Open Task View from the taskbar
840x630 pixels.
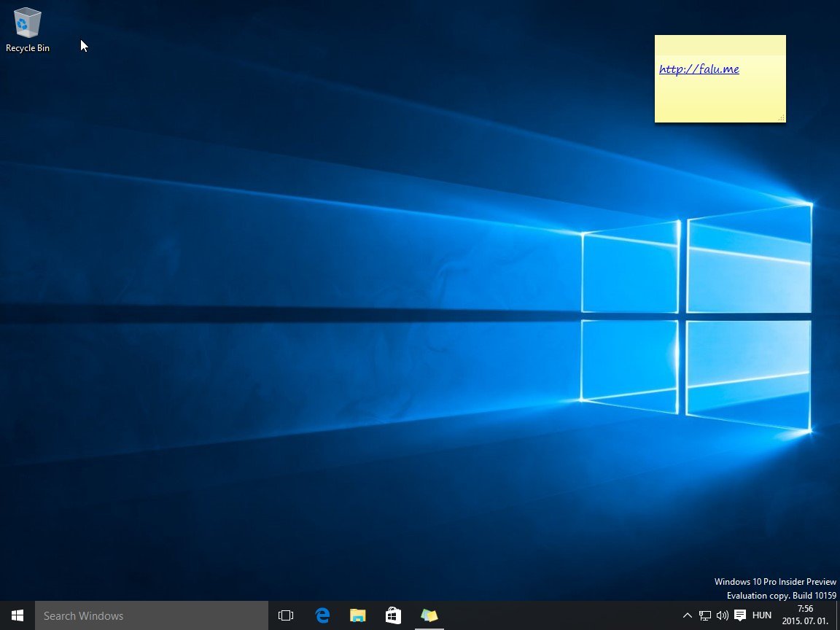(x=286, y=615)
